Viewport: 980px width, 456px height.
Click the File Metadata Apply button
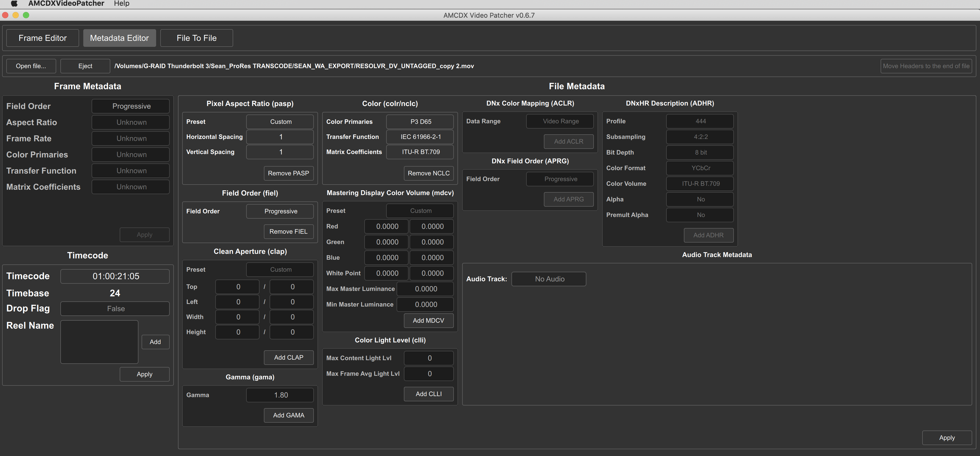947,438
